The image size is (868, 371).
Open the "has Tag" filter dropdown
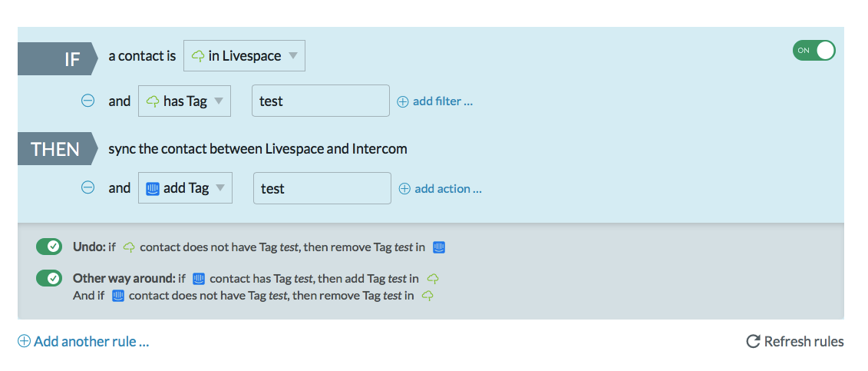pyautogui.click(x=184, y=101)
